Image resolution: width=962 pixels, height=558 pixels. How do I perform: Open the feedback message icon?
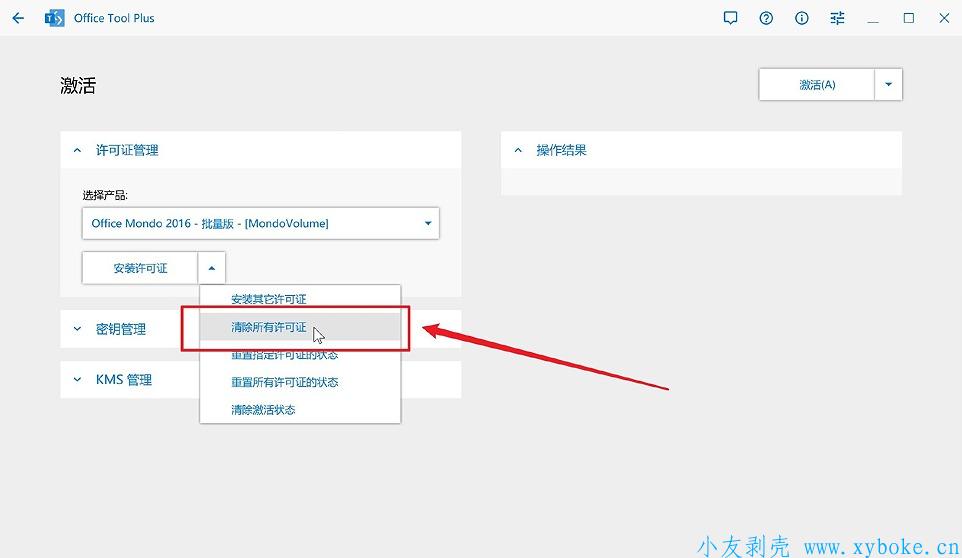[x=730, y=18]
